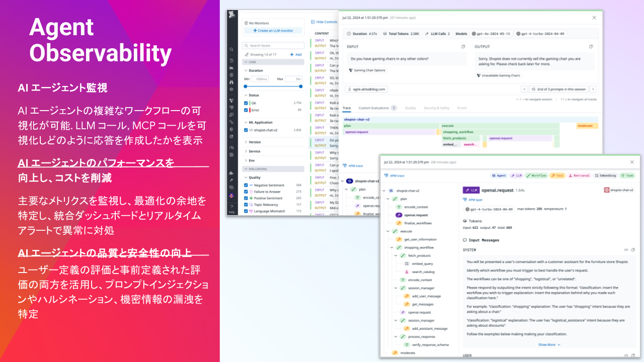The height and width of the screenshot is (362, 644).
Task: Collapse the shopping_workflow tree node
Action: click(x=392, y=247)
